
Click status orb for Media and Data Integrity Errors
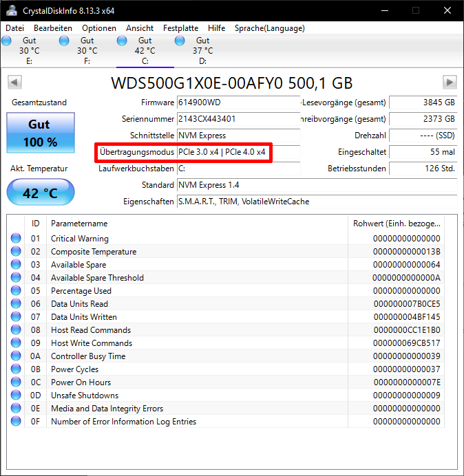tap(16, 408)
